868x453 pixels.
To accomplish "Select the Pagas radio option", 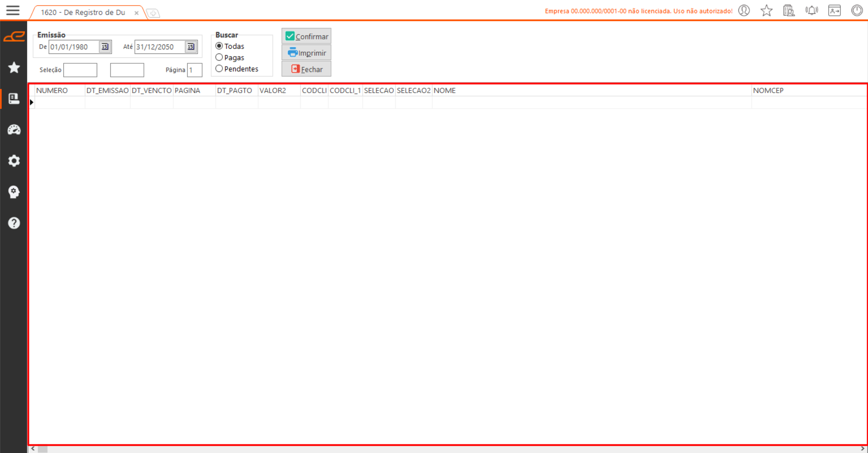I will click(x=219, y=57).
